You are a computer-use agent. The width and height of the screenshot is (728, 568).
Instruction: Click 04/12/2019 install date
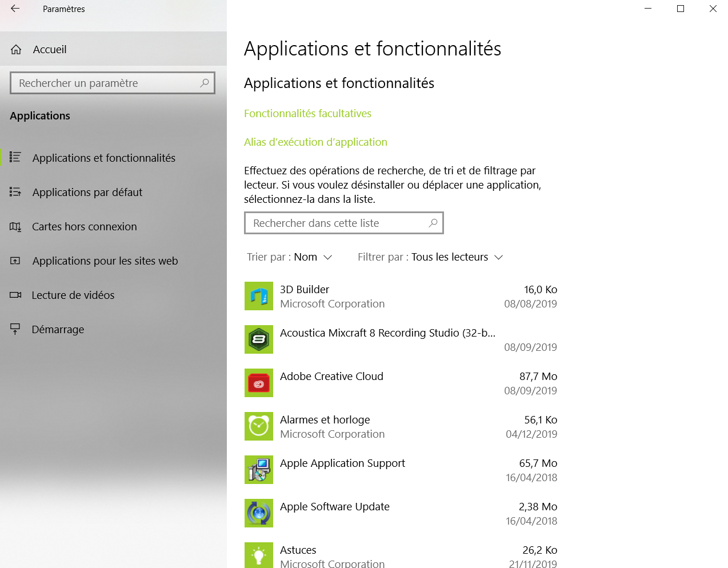[x=531, y=434]
